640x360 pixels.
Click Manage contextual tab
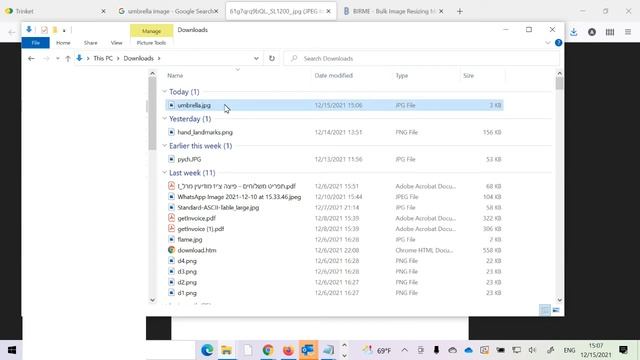tap(151, 31)
